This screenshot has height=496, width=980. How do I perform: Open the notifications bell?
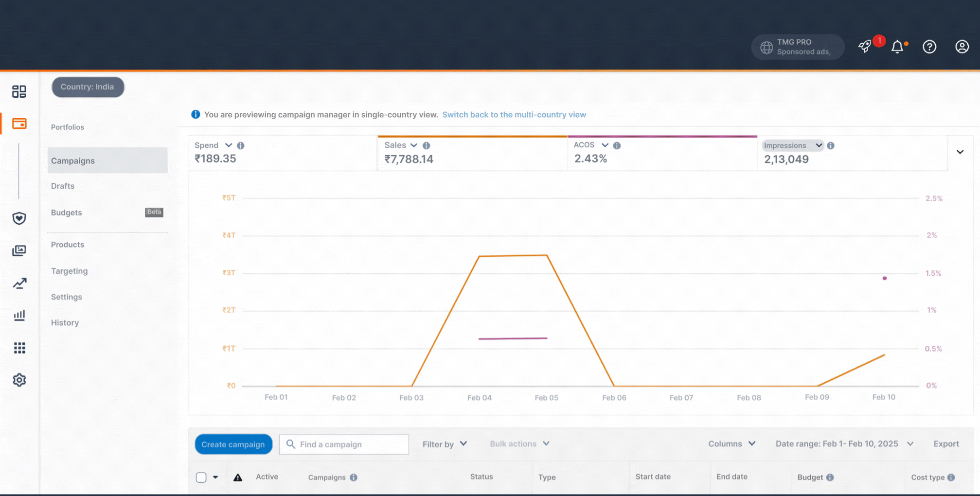pos(897,47)
